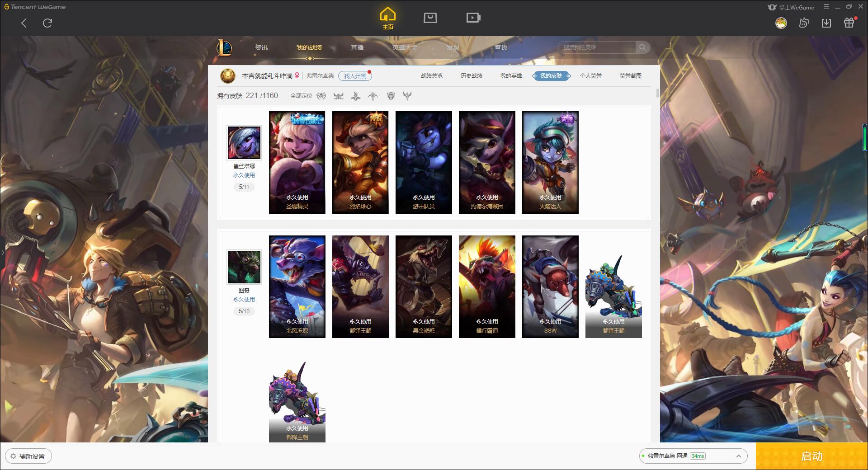Click the Tencent WeGame title logo
This screenshot has width=868, height=470.
point(35,7)
